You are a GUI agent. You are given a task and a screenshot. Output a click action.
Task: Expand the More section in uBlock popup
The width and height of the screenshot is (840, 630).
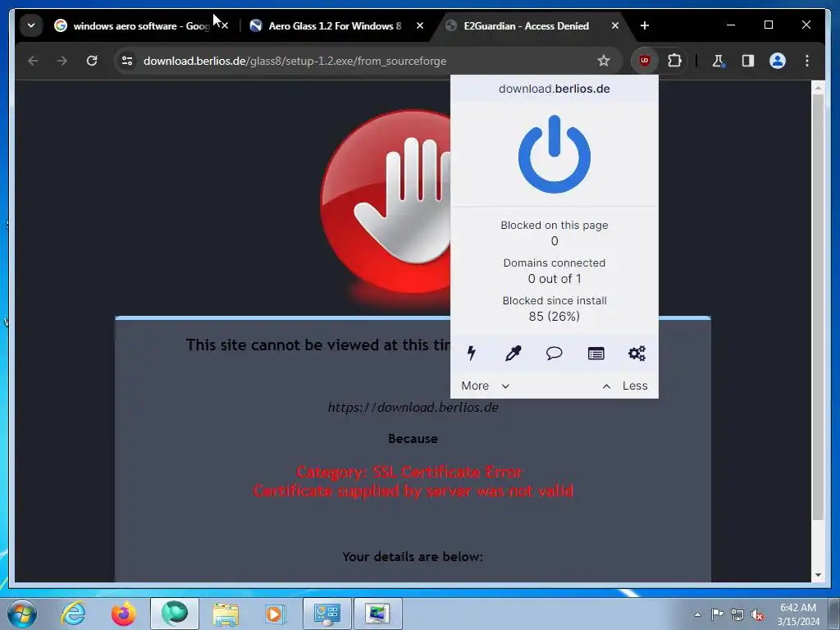tap(486, 386)
